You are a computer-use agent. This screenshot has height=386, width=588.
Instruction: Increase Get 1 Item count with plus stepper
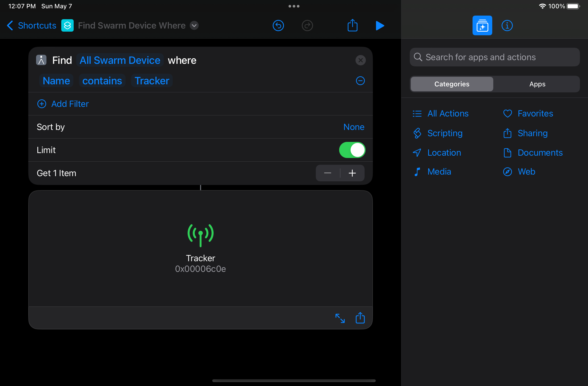tap(352, 173)
